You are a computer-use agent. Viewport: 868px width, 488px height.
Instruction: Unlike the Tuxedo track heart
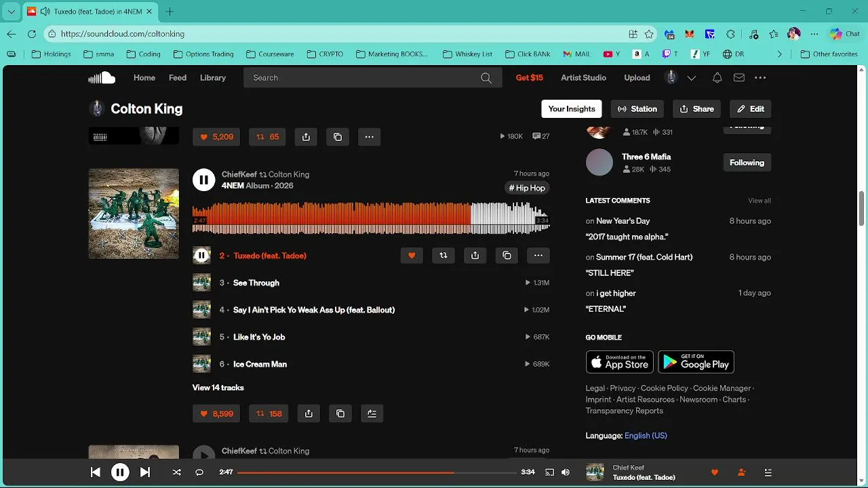tap(412, 256)
